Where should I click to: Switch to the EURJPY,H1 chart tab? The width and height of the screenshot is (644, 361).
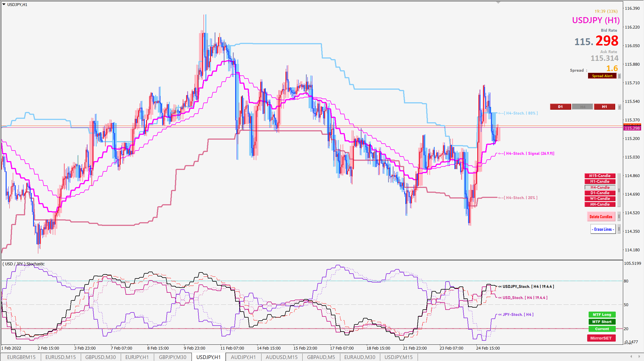pos(137,357)
